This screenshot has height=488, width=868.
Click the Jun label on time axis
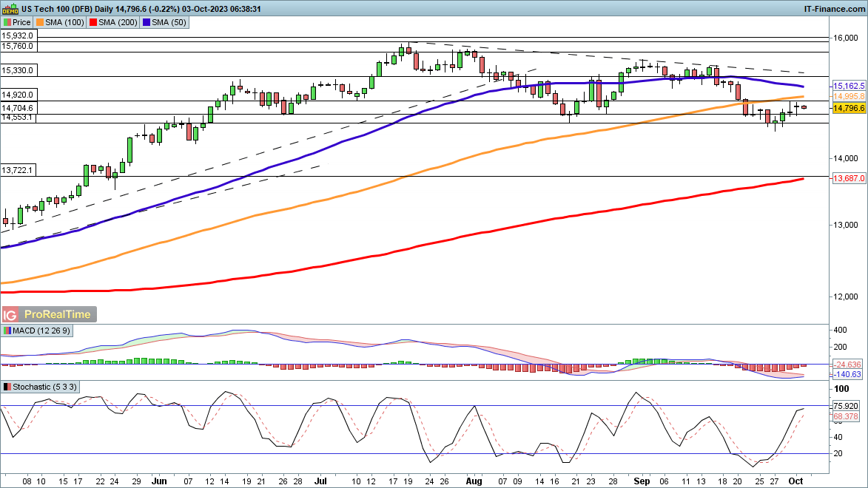click(159, 481)
